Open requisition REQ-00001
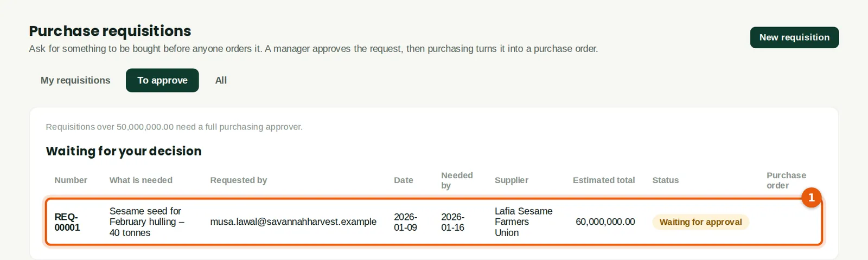The width and height of the screenshot is (868, 260). [67, 222]
